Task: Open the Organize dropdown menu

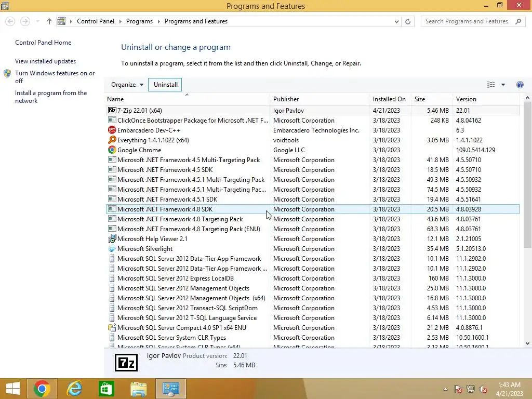Action: (x=127, y=85)
